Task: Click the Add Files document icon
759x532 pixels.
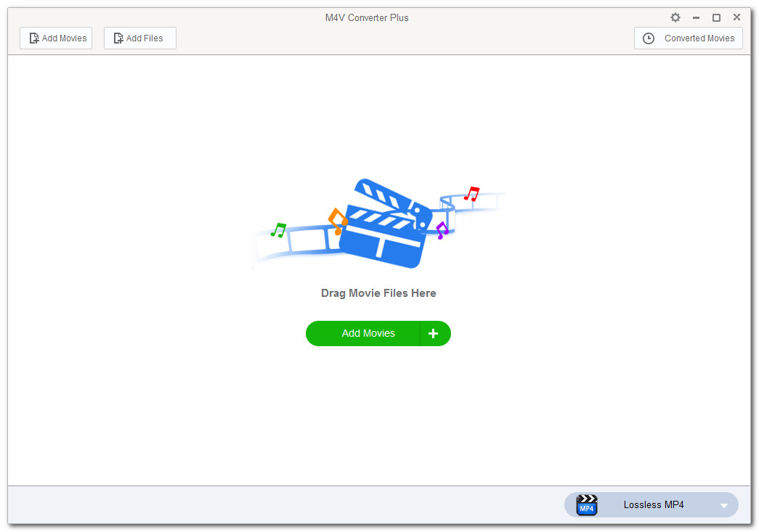Action: click(x=118, y=38)
